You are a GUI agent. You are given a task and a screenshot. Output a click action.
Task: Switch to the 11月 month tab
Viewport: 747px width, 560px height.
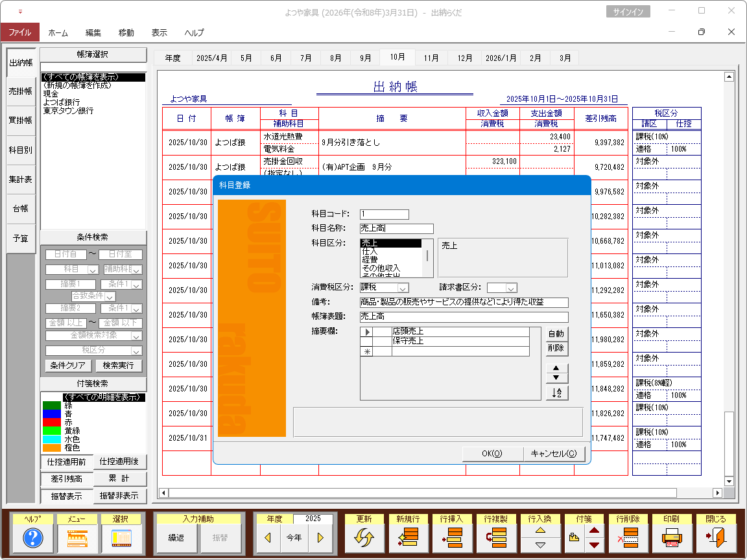(431, 58)
